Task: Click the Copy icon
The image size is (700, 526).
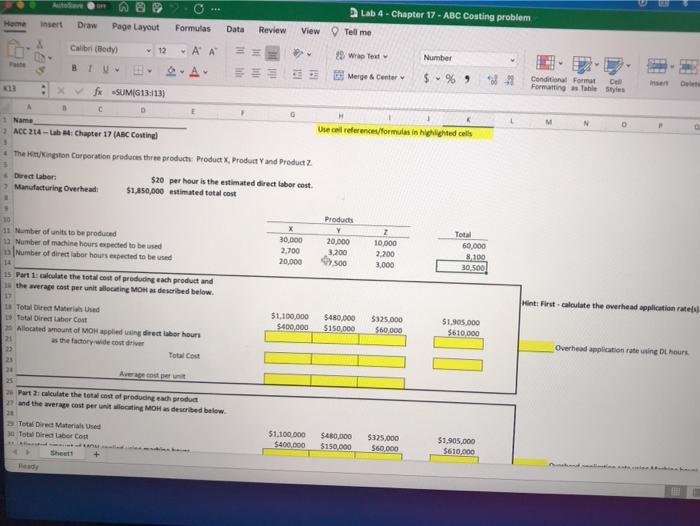Action: coord(40,57)
